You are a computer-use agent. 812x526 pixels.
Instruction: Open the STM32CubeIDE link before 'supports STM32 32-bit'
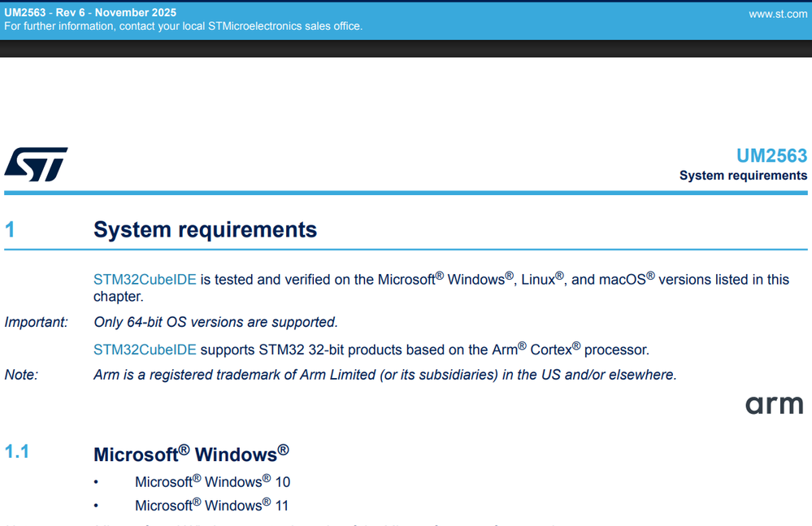coord(145,350)
